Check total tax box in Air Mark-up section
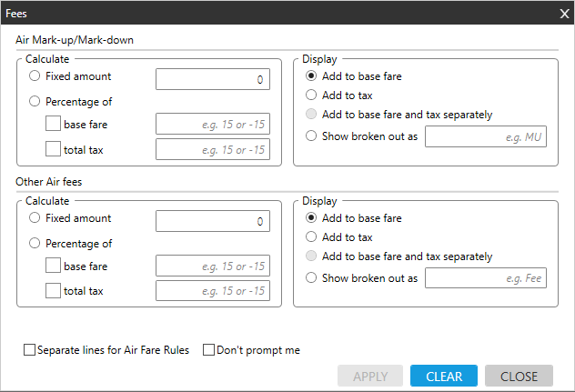Screen dimensions: 575x392 coord(54,149)
